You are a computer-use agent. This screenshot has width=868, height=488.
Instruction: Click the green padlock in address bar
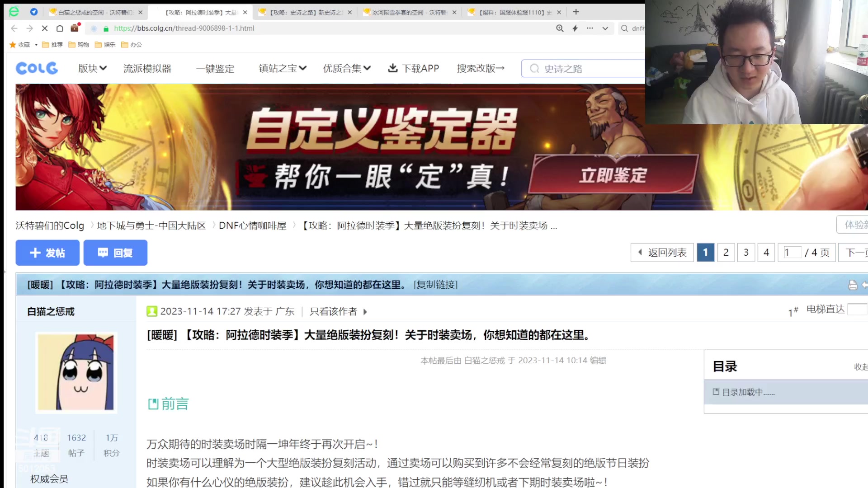coord(106,28)
